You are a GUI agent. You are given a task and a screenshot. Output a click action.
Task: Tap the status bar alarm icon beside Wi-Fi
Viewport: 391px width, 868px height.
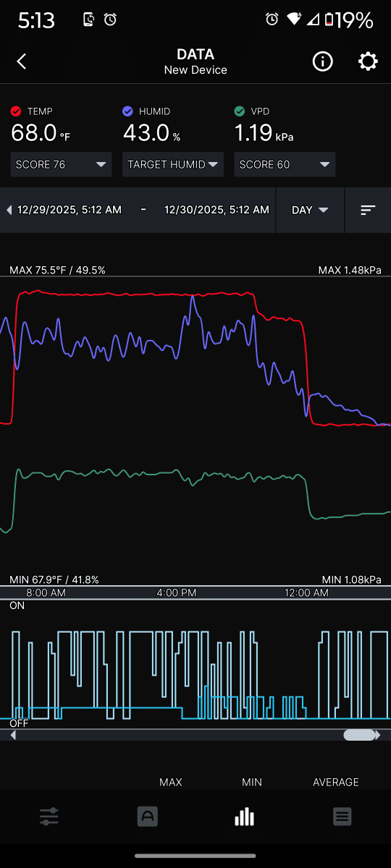coord(272,20)
